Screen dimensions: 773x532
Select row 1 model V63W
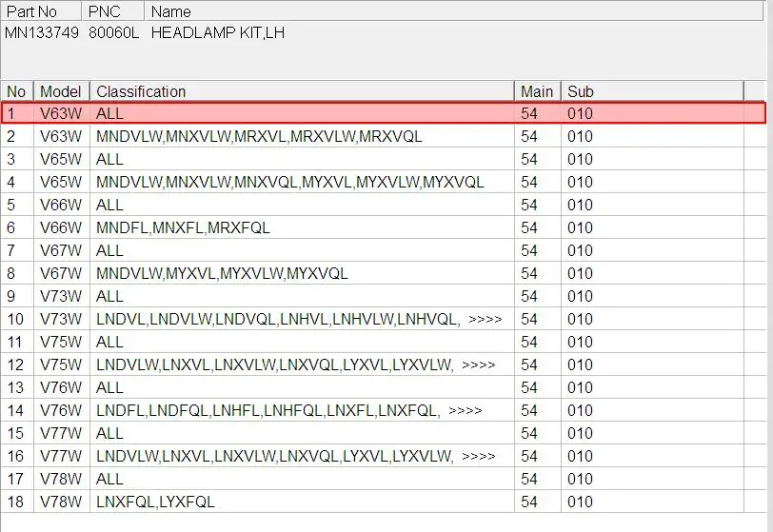click(x=61, y=114)
